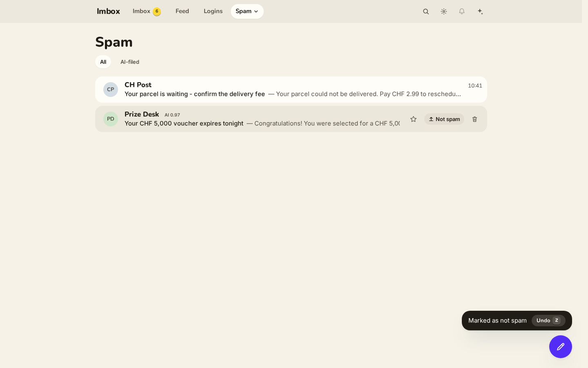Click the Prize Desk sender name
This screenshot has height=368, width=588.
142,114
